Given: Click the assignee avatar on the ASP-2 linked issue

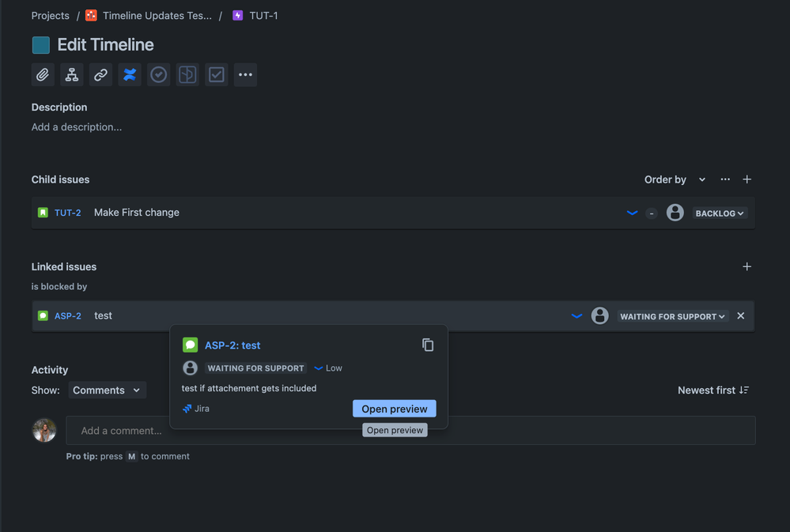Looking at the screenshot, I should pos(599,315).
